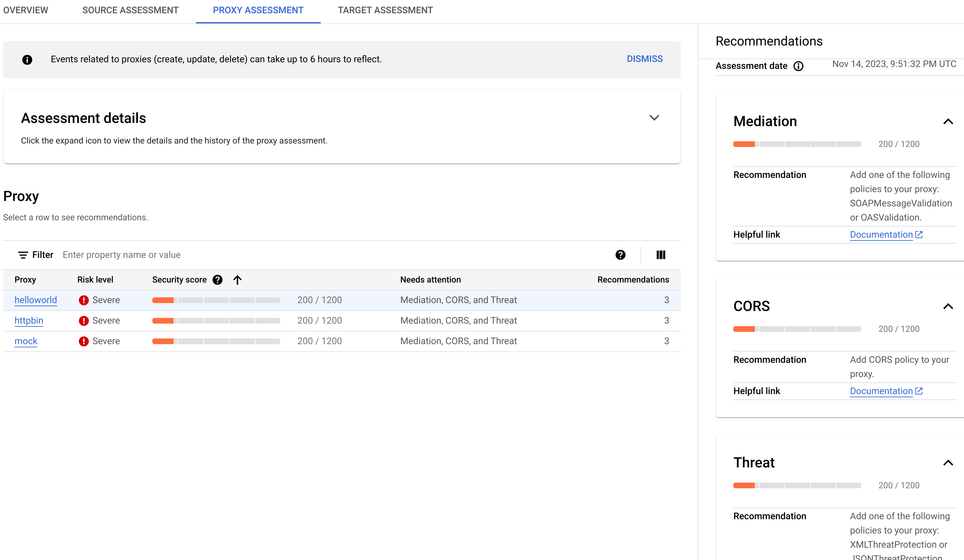Click the columns configuration icon top right
This screenshot has height=560, width=964.
point(661,255)
